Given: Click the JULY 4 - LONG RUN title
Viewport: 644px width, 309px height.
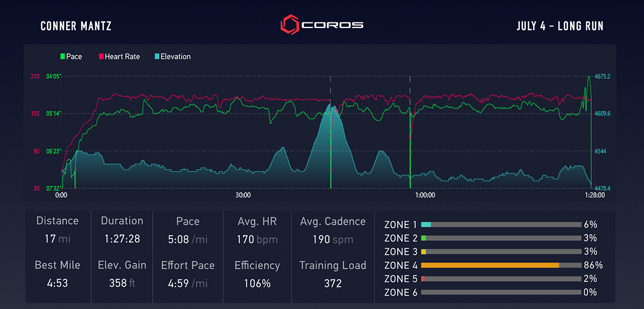Looking at the screenshot, I should pyautogui.click(x=560, y=26).
